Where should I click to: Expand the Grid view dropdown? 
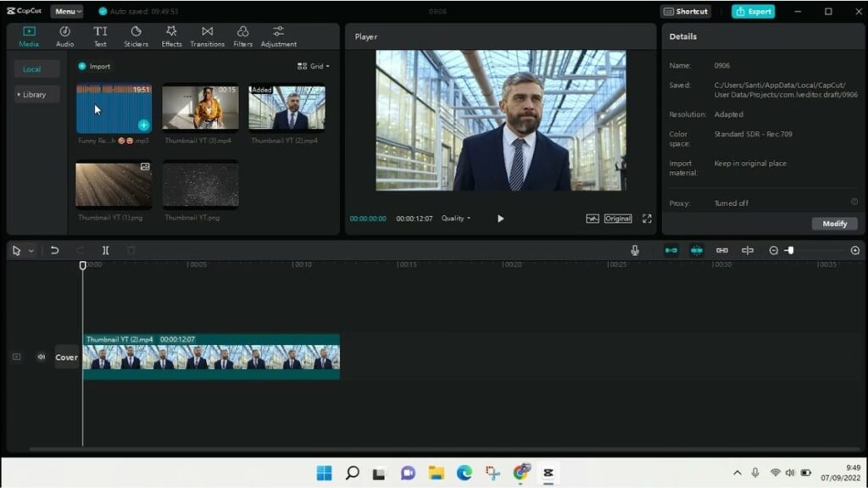pos(314,66)
